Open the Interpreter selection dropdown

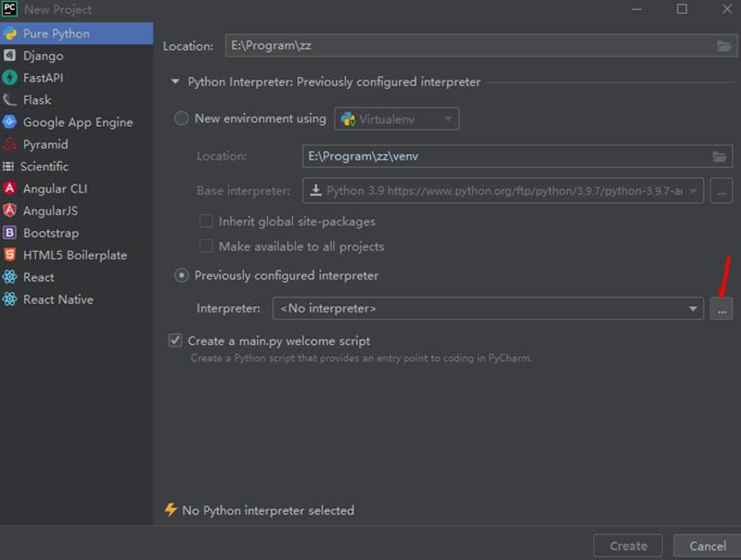[488, 308]
